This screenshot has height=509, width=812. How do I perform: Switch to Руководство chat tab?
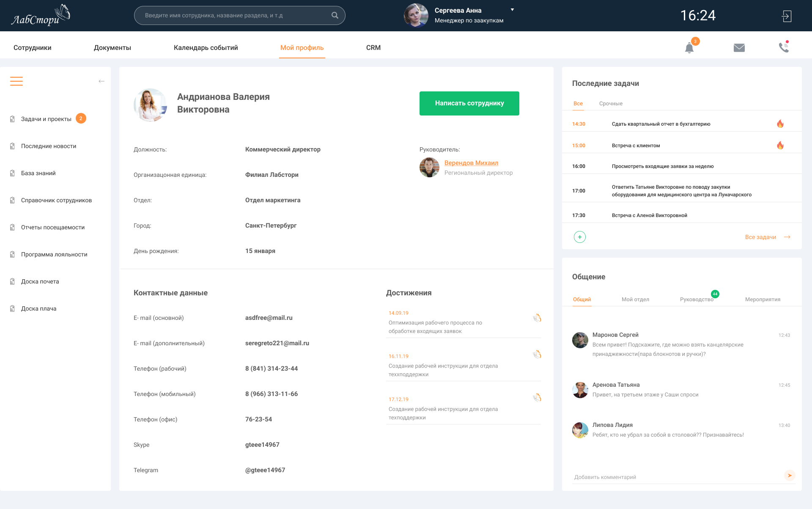point(697,299)
